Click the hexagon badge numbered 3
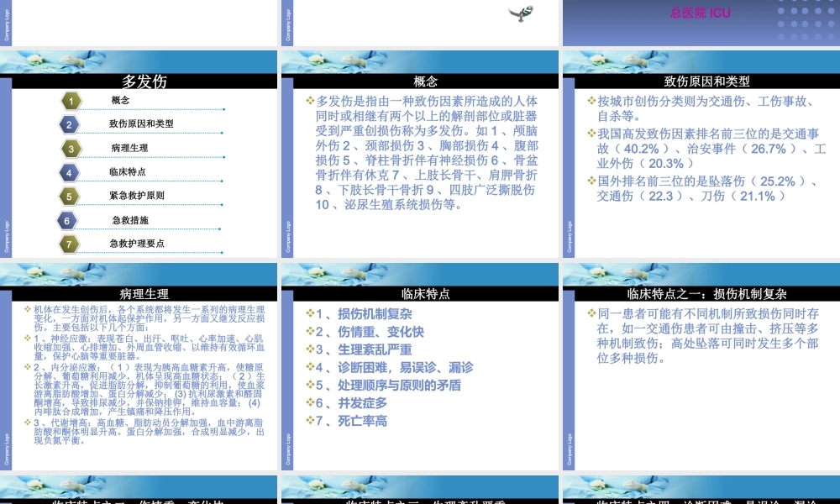This screenshot has height=504, width=840. click(73, 150)
